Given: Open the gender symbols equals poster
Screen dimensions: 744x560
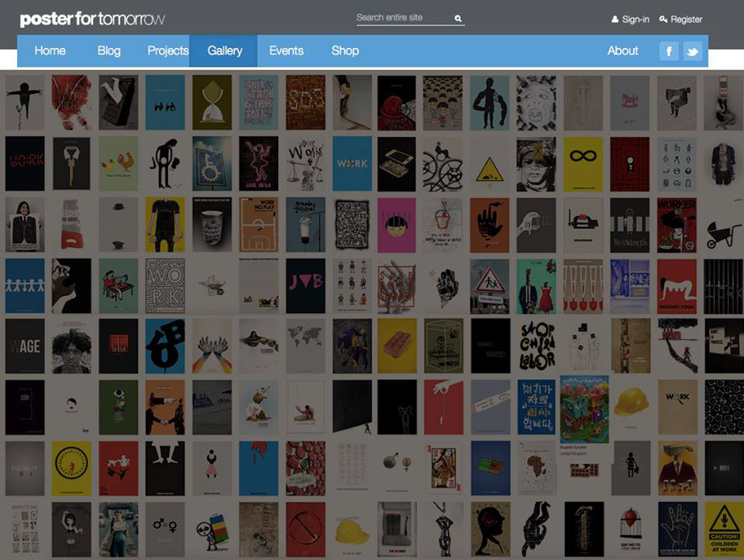Looking at the screenshot, I should click(x=165, y=529).
